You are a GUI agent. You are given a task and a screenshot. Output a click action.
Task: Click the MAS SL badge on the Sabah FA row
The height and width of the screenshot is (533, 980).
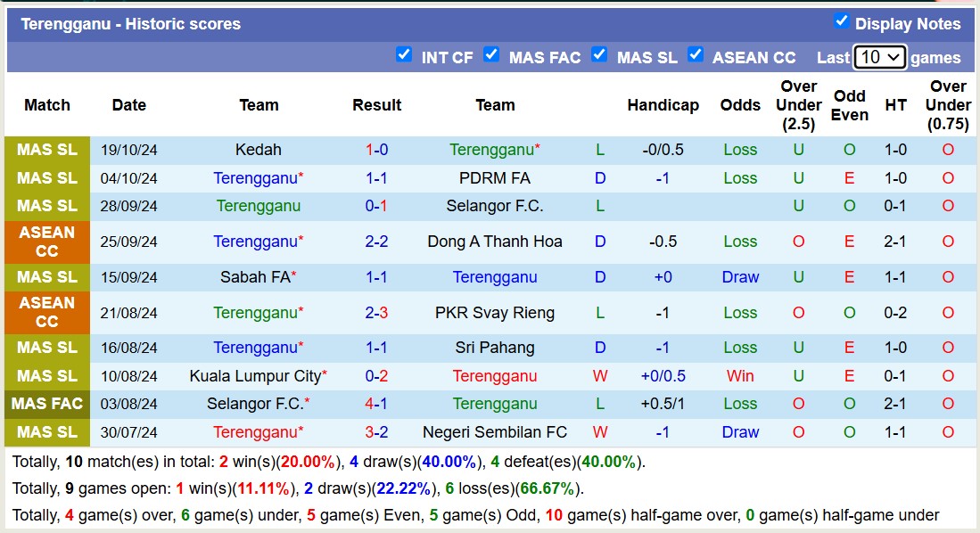(x=46, y=277)
